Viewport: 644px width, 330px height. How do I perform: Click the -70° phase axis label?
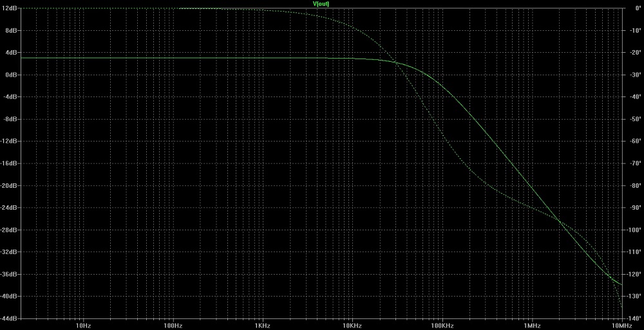636,164
